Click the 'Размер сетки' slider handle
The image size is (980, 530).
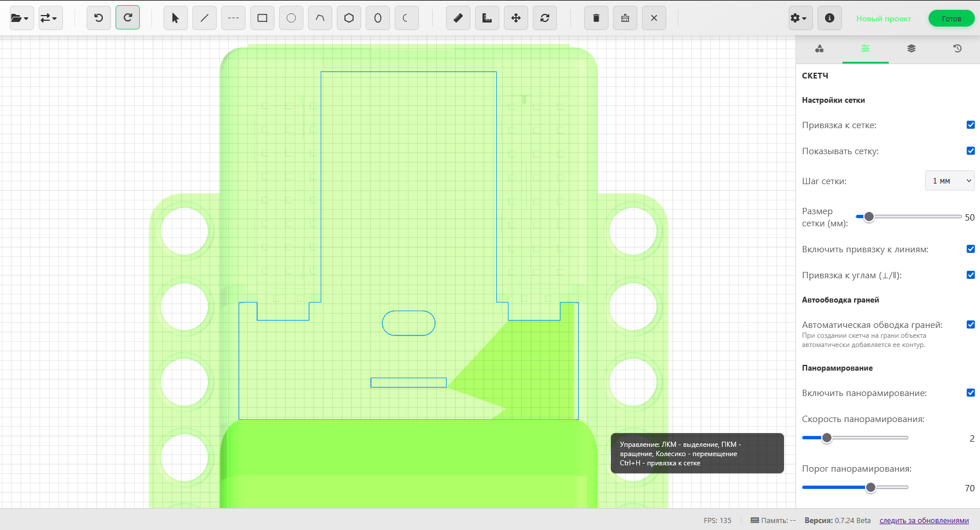click(x=869, y=217)
